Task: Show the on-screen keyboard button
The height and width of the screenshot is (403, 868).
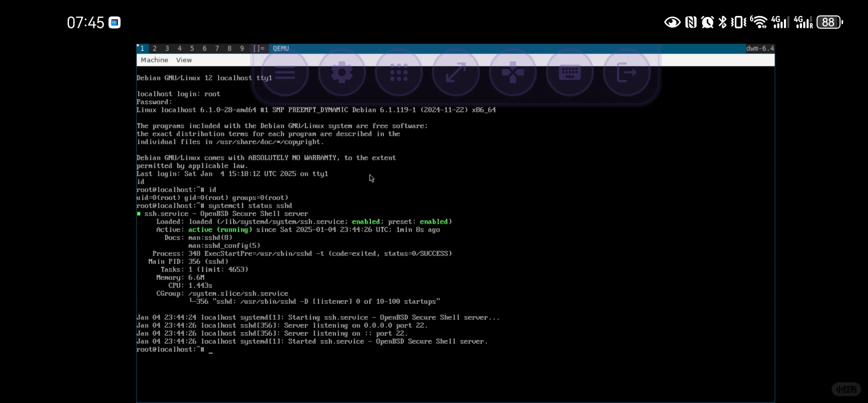Action: 570,73
